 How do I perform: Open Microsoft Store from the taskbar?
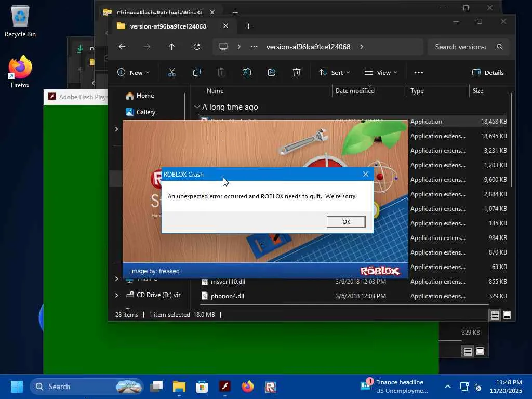click(202, 387)
